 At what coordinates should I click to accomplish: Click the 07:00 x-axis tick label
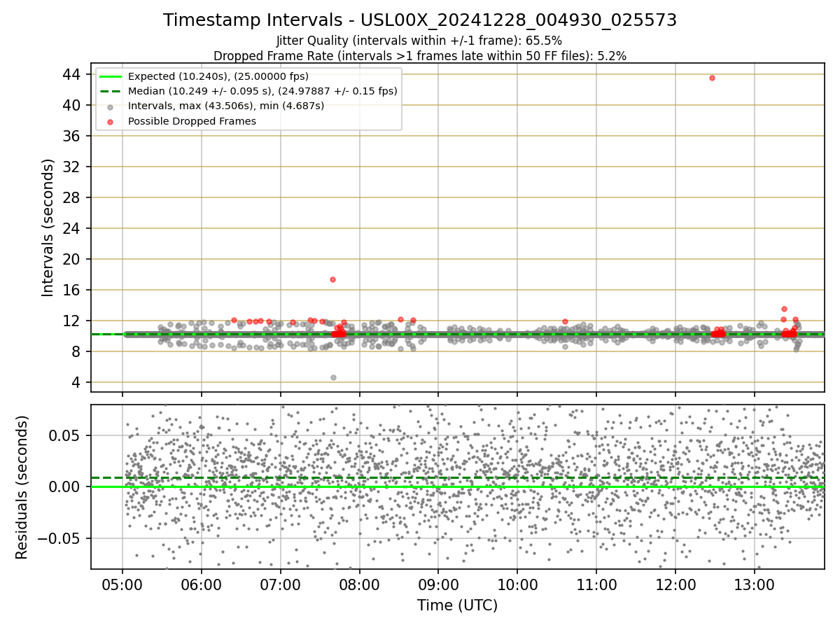click(281, 584)
